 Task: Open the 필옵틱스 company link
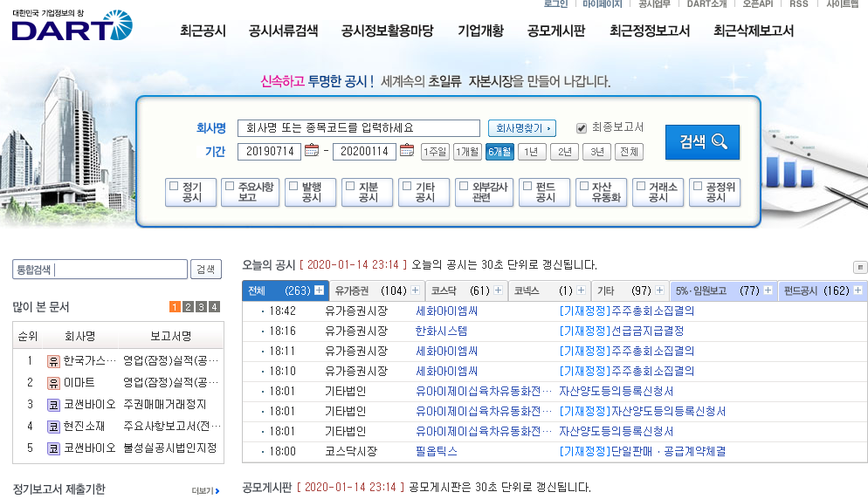[437, 451]
